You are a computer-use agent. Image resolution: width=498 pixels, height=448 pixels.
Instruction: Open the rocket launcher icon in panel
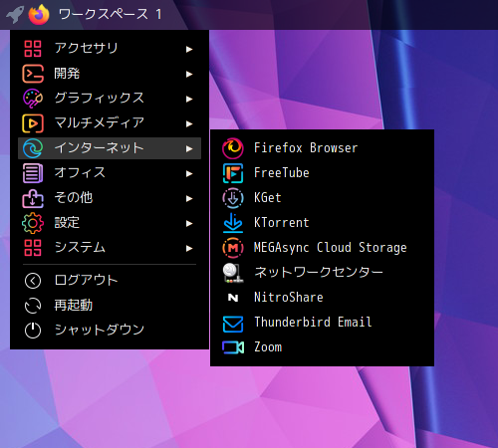point(15,15)
